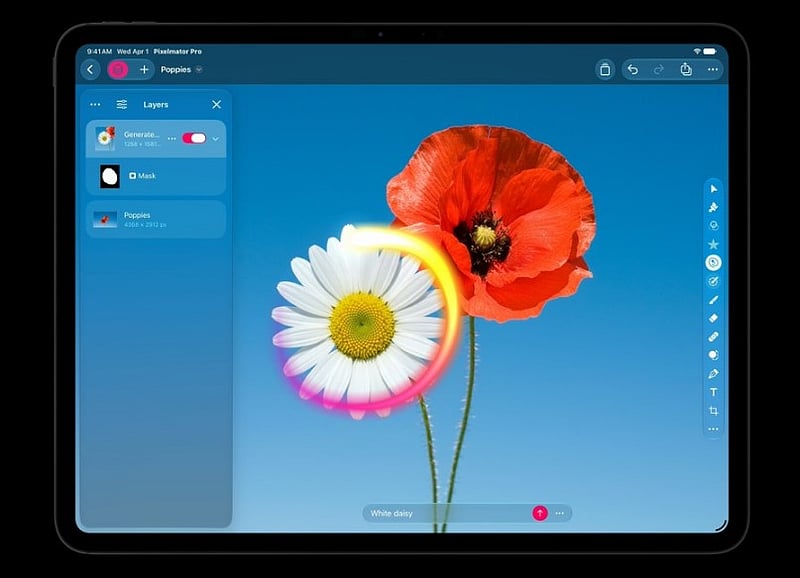Select the Mask label row
Screen dimensions: 800x578
click(x=142, y=175)
